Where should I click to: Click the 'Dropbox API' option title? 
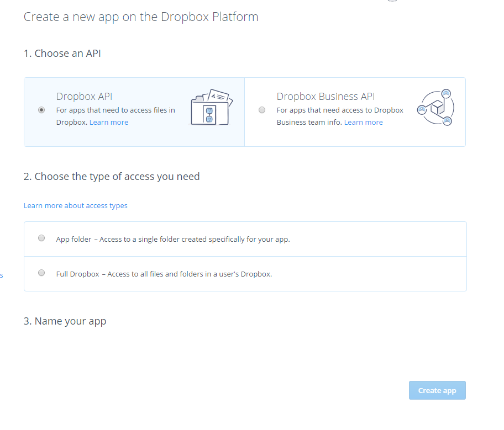click(84, 97)
